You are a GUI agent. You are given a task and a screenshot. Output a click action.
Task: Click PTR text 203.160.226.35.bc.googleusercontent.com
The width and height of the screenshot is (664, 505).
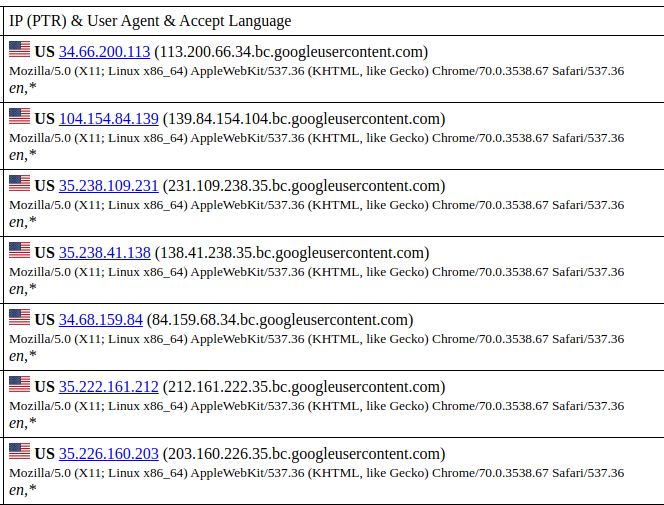[x=304, y=454]
